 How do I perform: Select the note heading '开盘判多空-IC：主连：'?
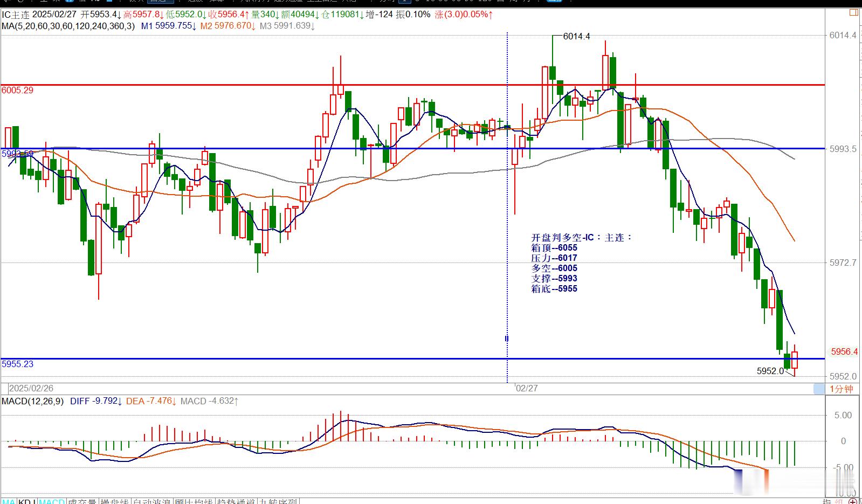pyautogui.click(x=581, y=237)
